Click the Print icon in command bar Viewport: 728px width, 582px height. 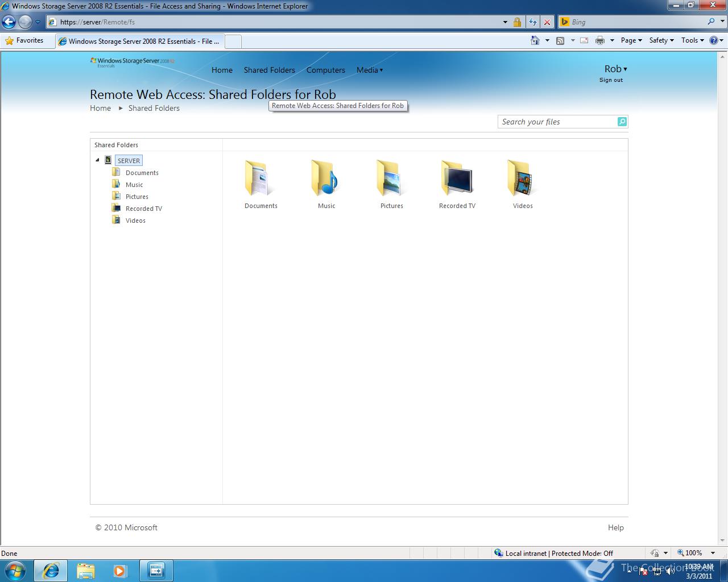pos(599,40)
